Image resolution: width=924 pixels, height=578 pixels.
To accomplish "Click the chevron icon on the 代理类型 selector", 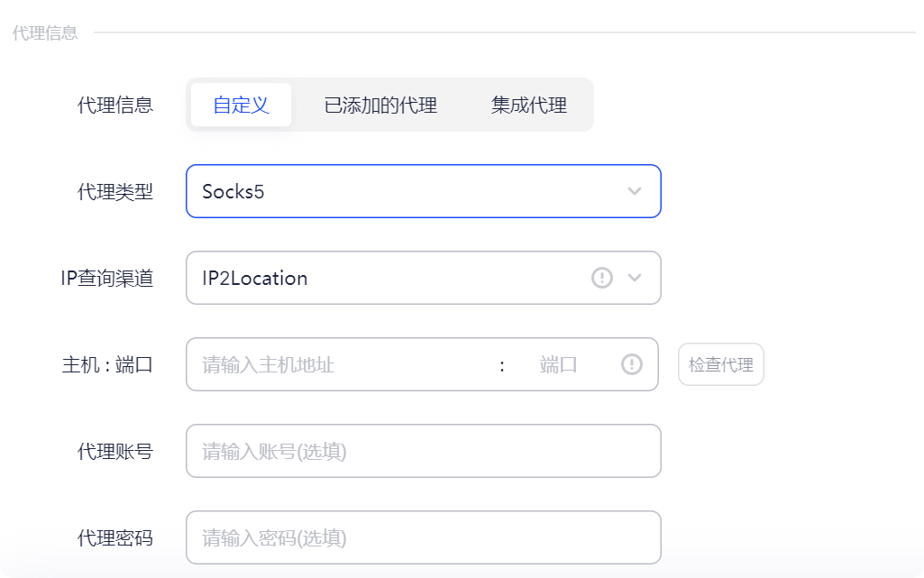I will pos(634,191).
